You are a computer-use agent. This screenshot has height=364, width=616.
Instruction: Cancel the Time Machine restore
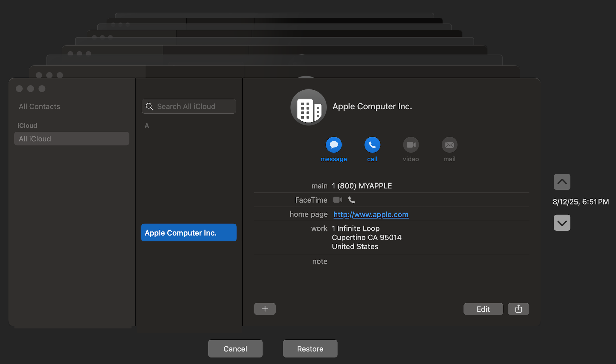(235, 349)
